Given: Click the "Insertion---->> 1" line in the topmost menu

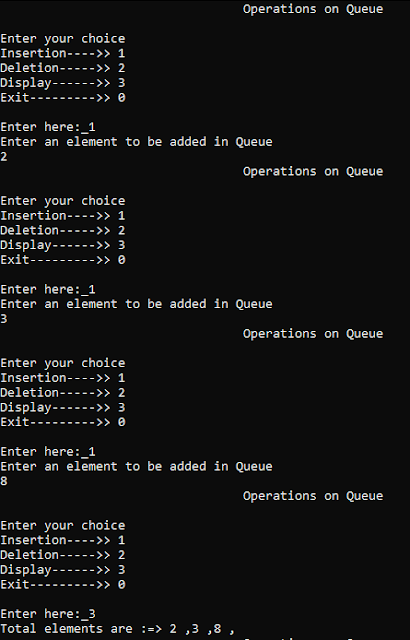Looking at the screenshot, I should click(63, 53).
